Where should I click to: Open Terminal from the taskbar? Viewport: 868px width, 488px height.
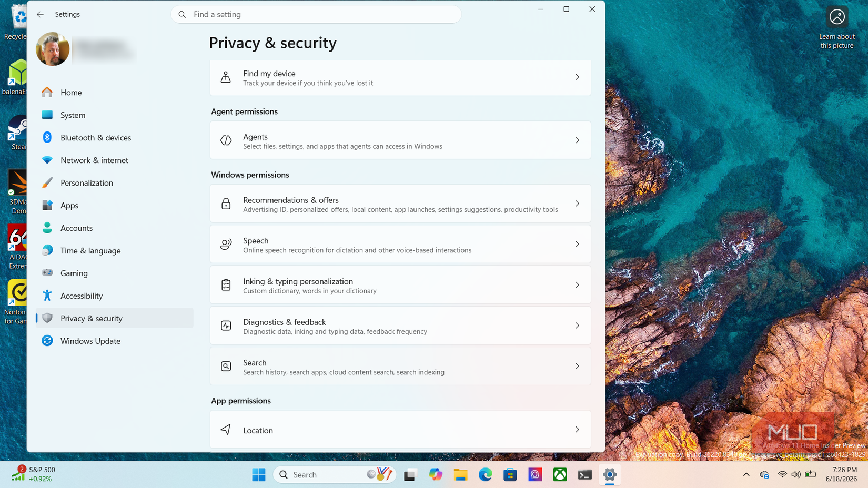coord(584,474)
